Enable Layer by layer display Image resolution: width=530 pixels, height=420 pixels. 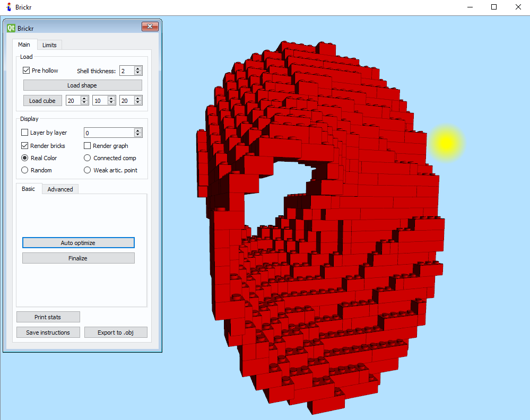coord(25,133)
